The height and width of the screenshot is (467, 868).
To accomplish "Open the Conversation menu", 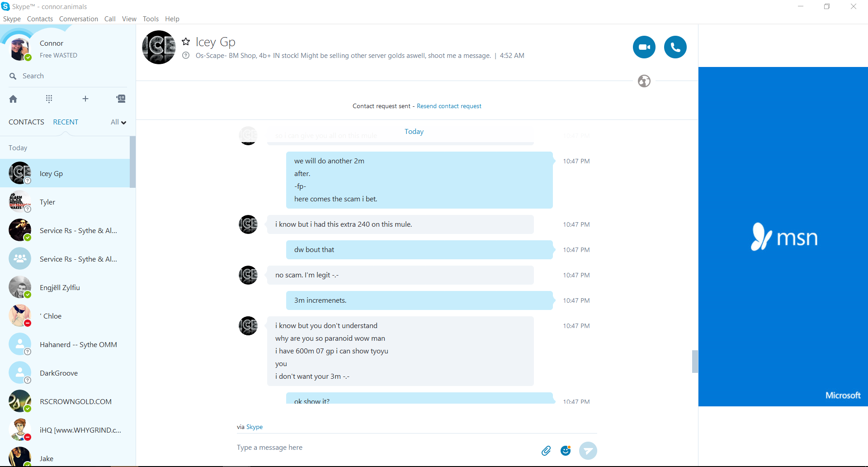I will [x=78, y=19].
